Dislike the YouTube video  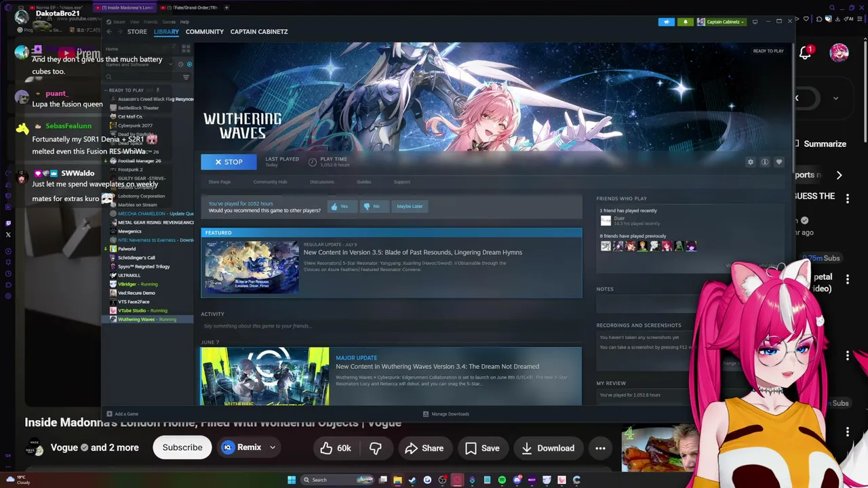point(375,448)
